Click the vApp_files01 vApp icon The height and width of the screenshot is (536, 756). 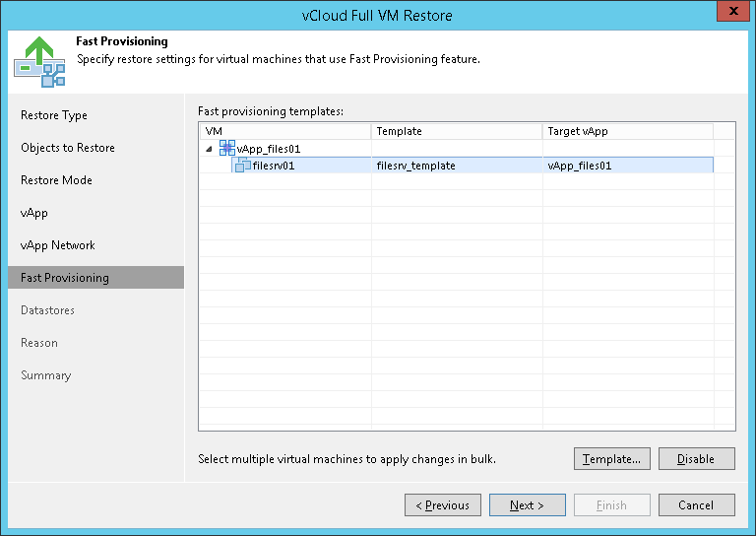tap(227, 148)
